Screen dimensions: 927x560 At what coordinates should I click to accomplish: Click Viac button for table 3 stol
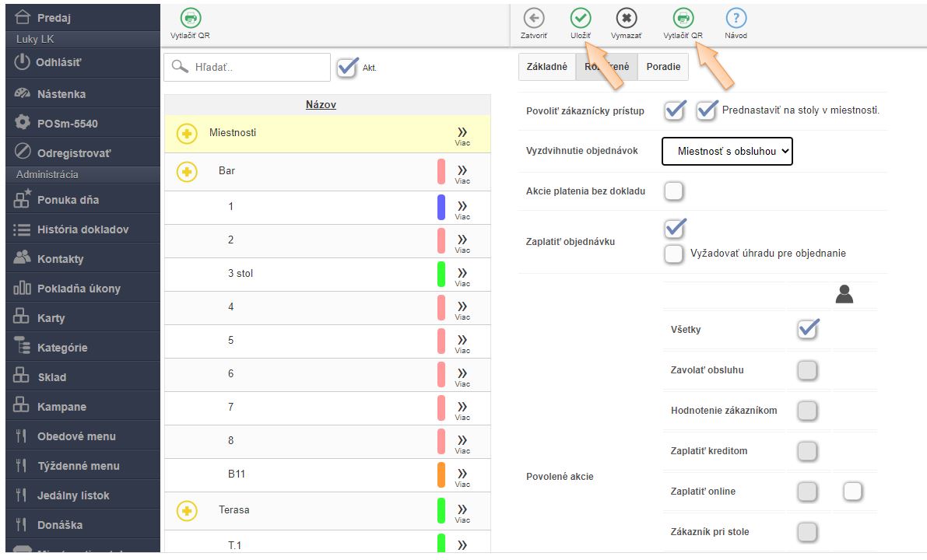462,275
